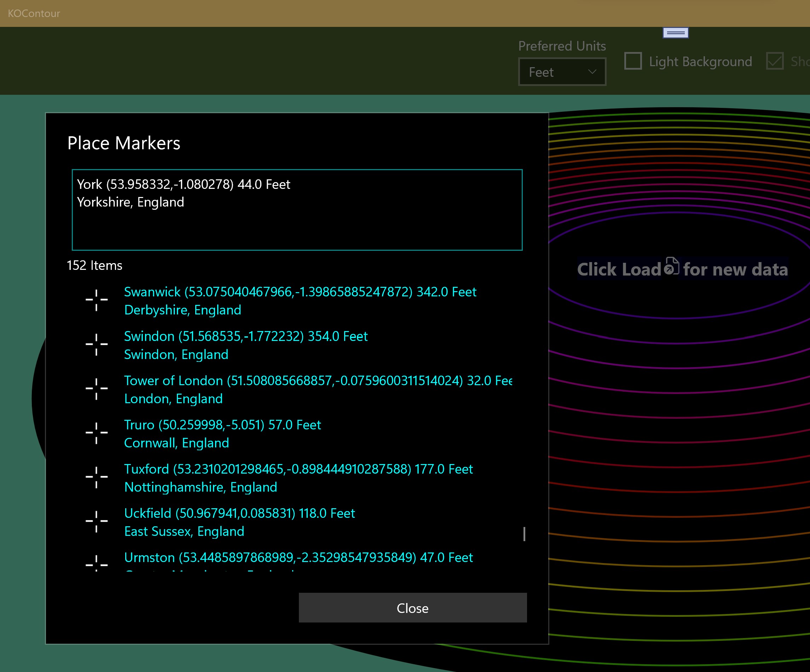Select the Truro, Cornwall place marker
The width and height of the screenshot is (810, 672).
[222, 434]
